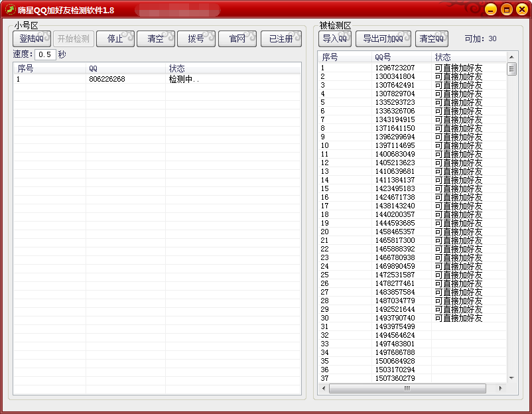Maximize the window using title bar button

click(506, 9)
